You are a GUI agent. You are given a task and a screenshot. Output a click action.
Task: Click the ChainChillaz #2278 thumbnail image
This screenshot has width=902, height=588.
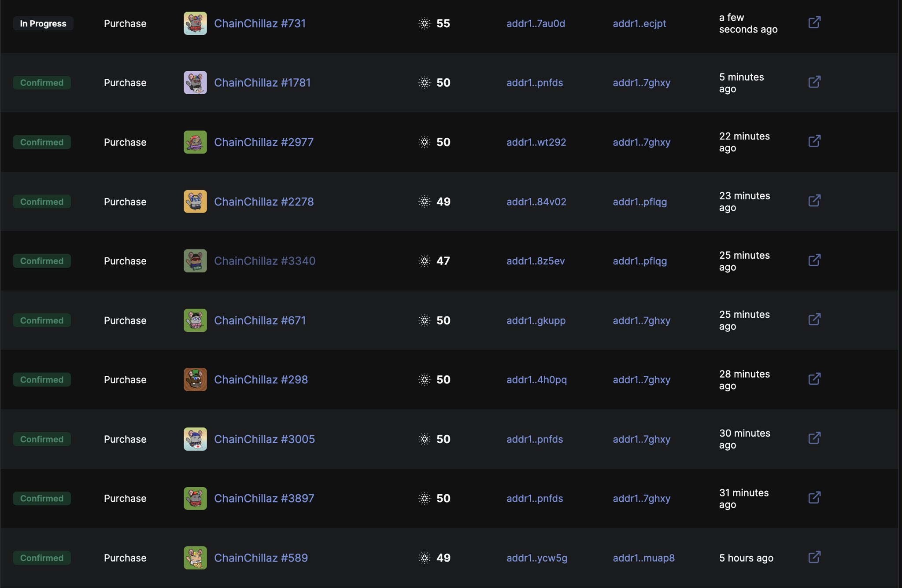coord(195,202)
